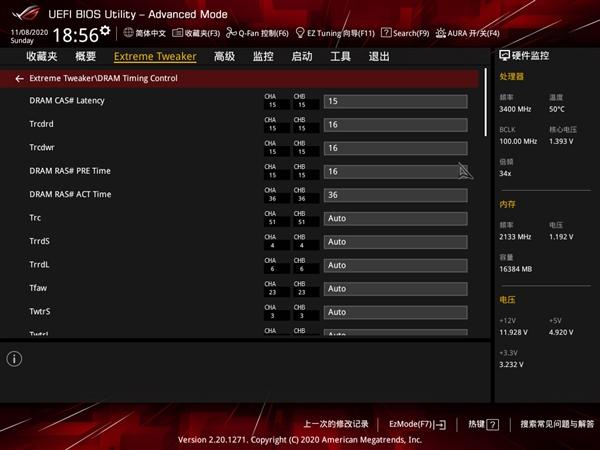600x450 pixels.
Task: Change language via globe icon
Action: pos(128,33)
